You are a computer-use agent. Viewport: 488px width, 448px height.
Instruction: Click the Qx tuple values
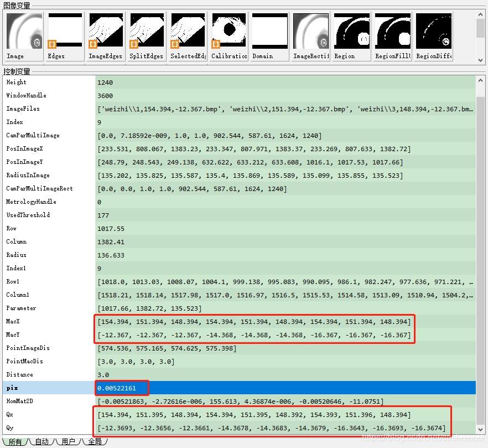coord(254,415)
